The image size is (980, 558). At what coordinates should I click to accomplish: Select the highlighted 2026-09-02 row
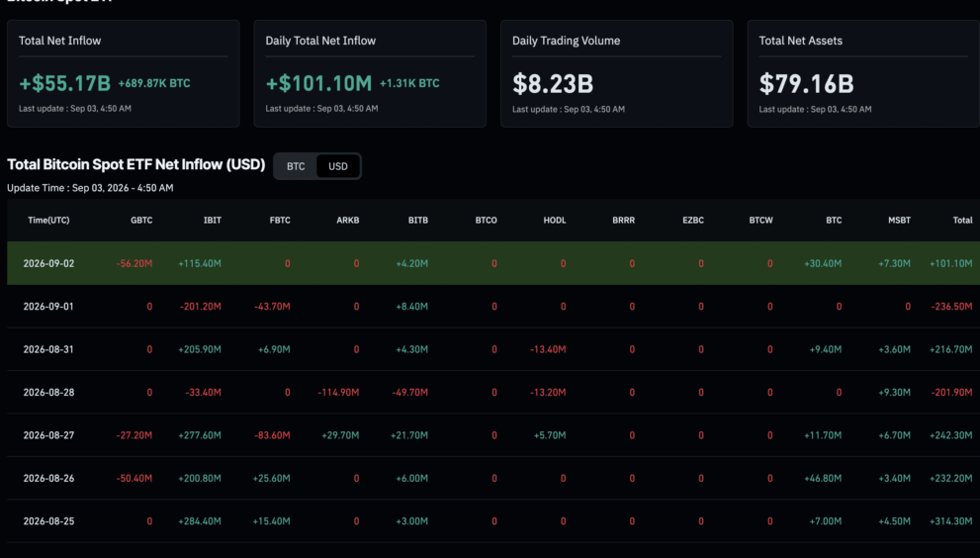493,263
